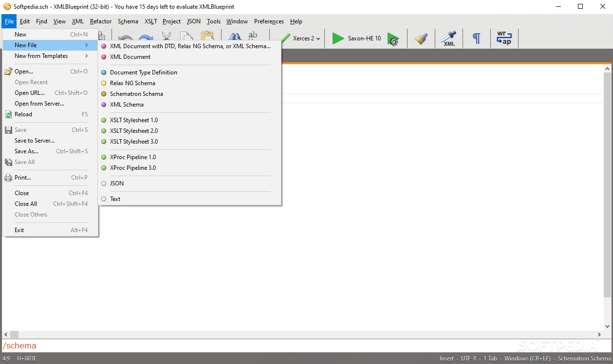This screenshot has height=364, width=613.
Task: Toggle the word wrap toolbar icon
Action: tap(504, 38)
